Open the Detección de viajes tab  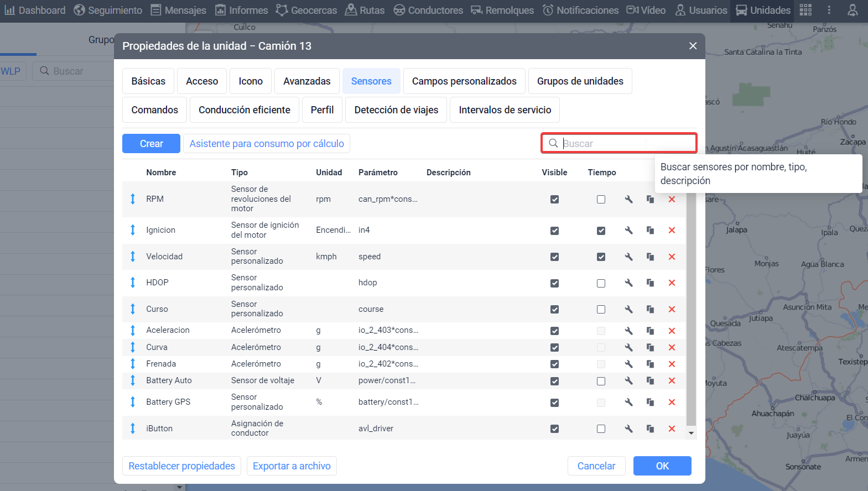click(396, 110)
